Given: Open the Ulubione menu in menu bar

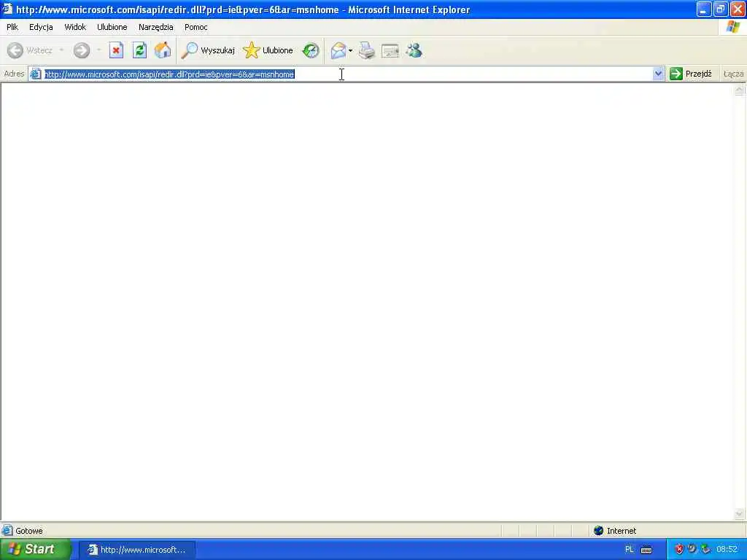Looking at the screenshot, I should [x=112, y=27].
